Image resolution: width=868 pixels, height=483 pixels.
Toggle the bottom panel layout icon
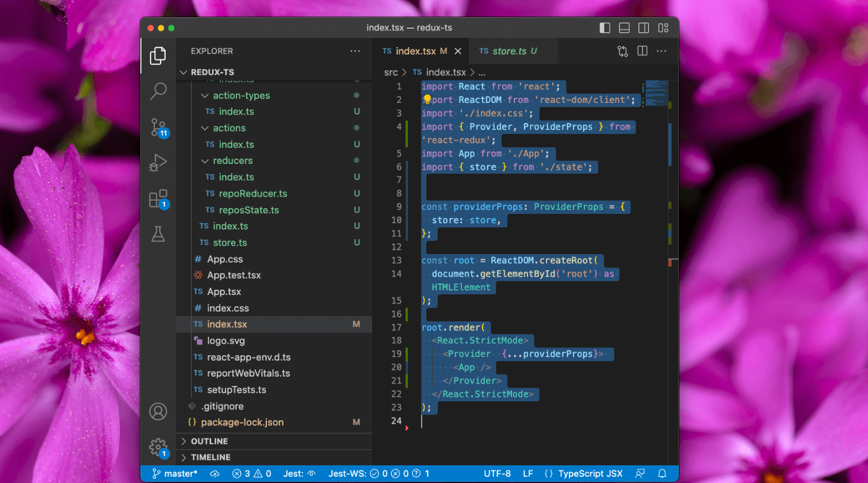coord(624,28)
